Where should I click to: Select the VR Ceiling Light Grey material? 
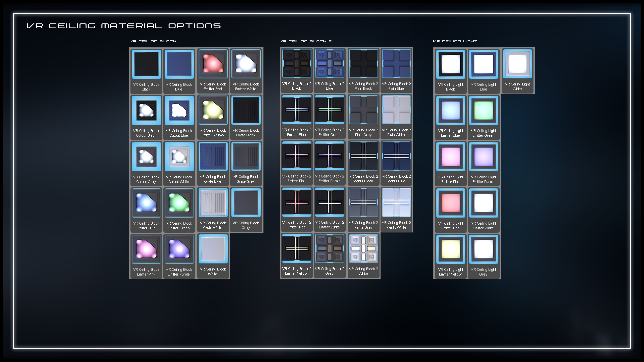point(484,249)
